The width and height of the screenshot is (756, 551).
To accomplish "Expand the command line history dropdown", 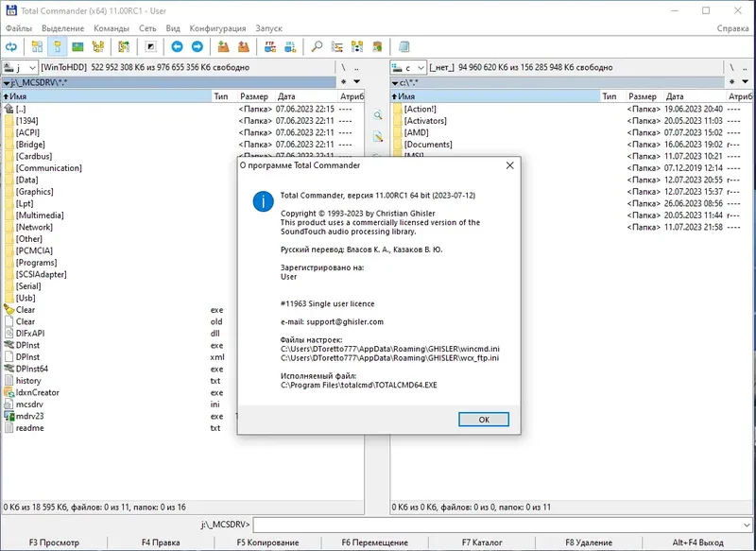I will pyautogui.click(x=747, y=525).
